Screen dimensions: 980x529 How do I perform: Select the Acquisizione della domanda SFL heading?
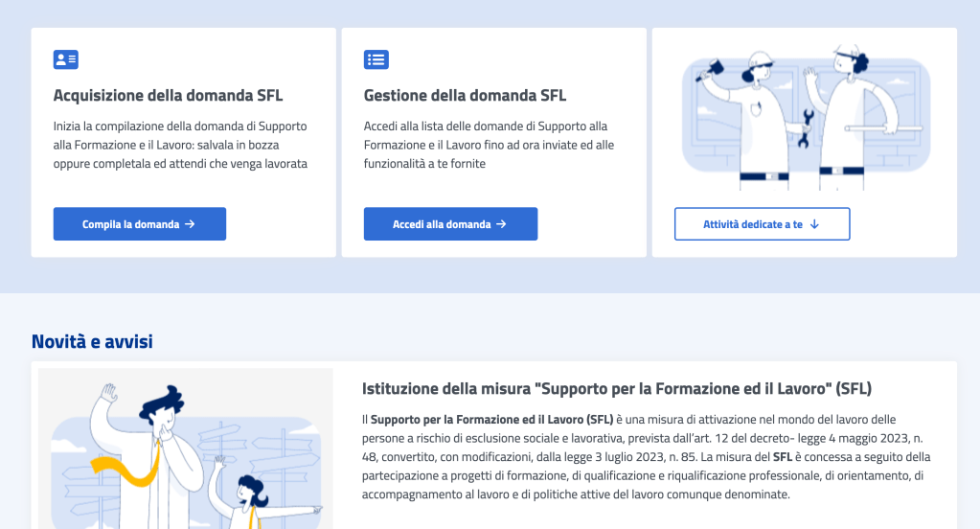(168, 96)
